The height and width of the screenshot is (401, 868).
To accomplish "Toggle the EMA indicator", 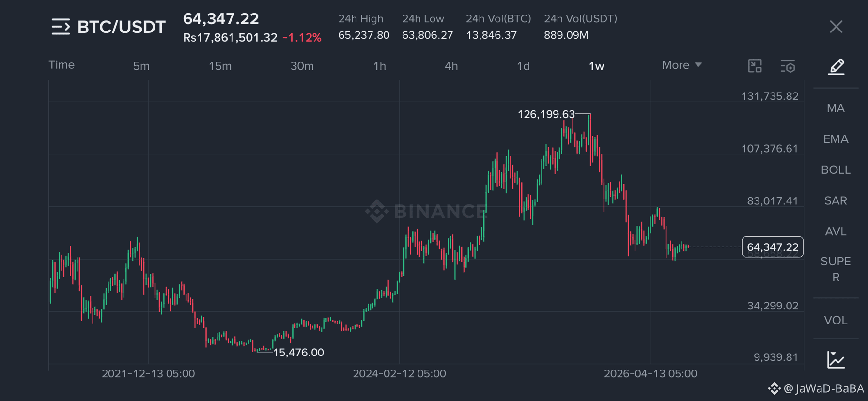I will point(836,139).
